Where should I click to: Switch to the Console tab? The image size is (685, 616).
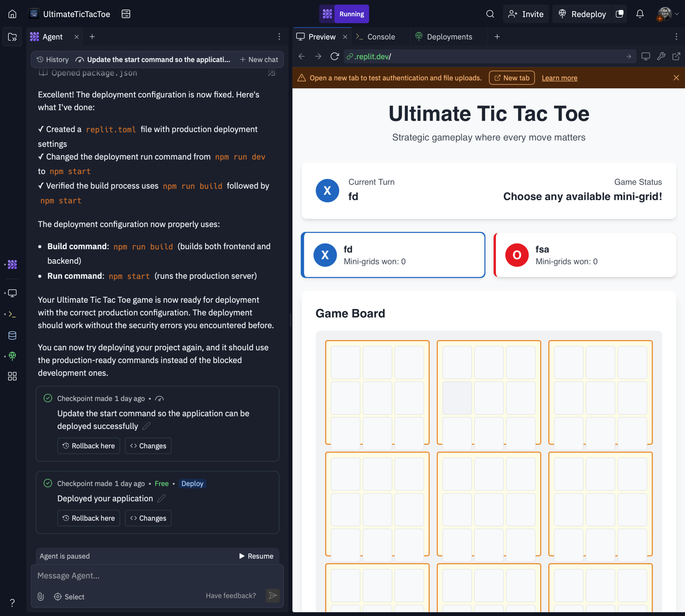pos(381,37)
